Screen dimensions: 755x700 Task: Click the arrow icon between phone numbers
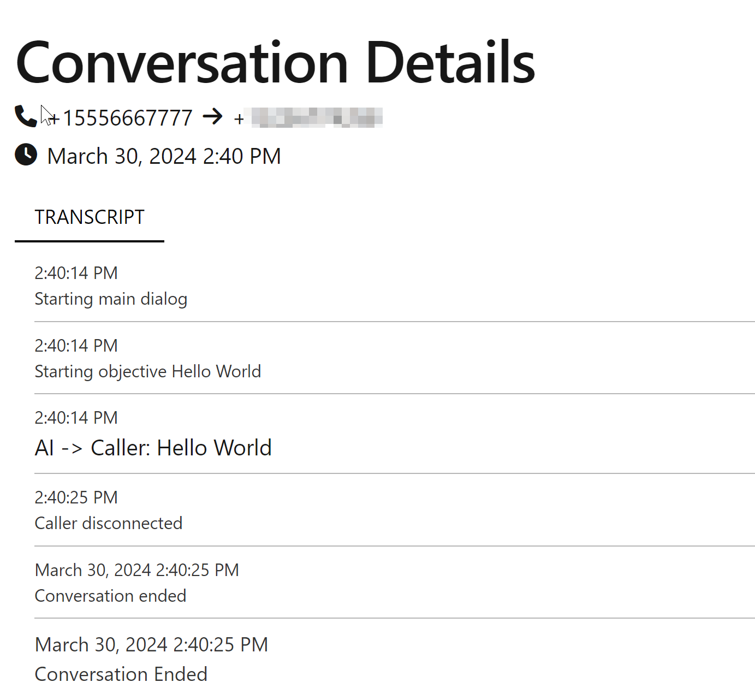(212, 116)
